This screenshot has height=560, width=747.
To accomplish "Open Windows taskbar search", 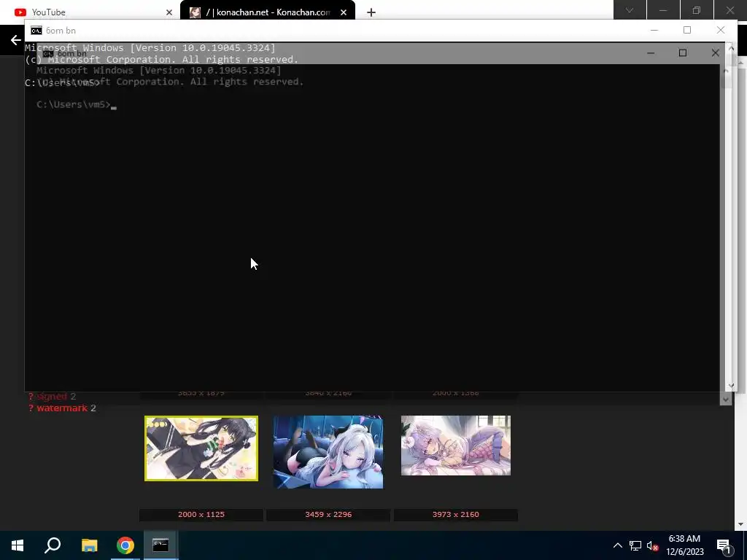I will pos(53,545).
